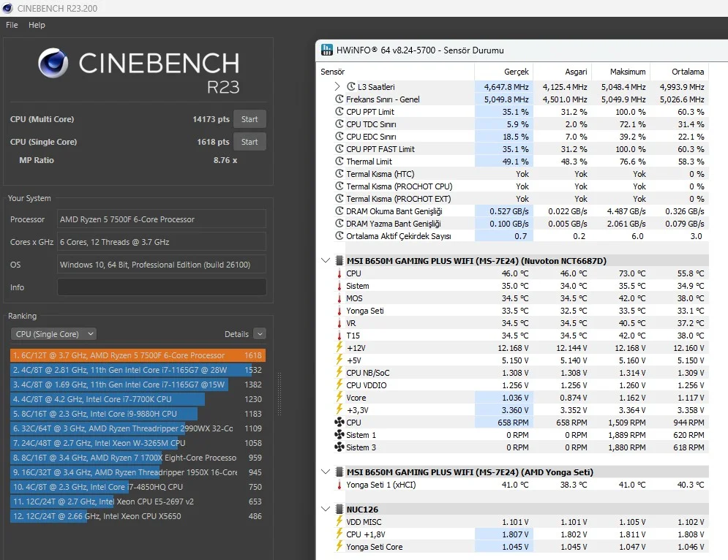Select ranking entry i7-1165G7 @ 28W
The height and width of the screenshot is (560, 728).
[x=138, y=370]
